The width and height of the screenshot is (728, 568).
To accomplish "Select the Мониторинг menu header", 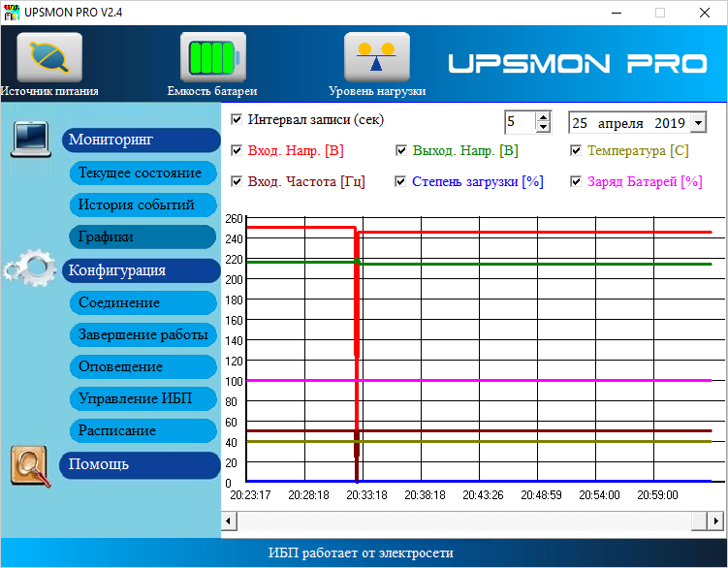I will tap(141, 140).
